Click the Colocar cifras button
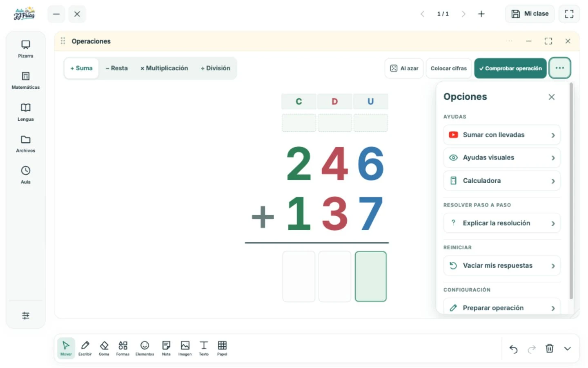 point(448,68)
